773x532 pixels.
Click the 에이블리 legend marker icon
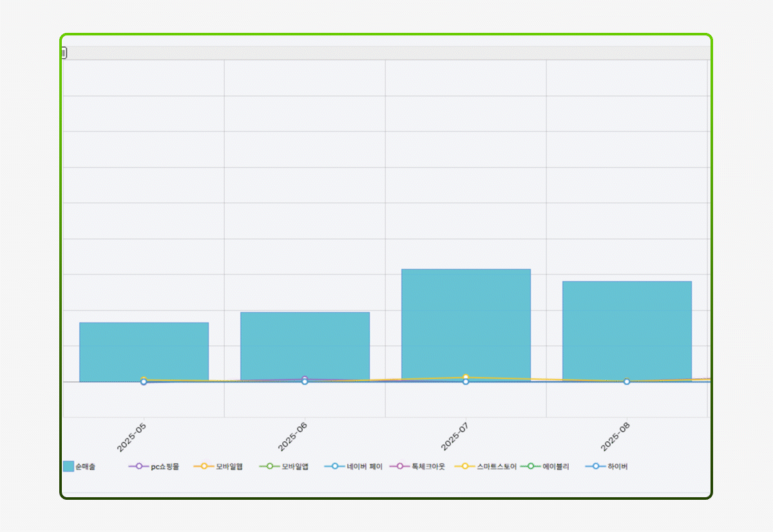click(x=531, y=466)
